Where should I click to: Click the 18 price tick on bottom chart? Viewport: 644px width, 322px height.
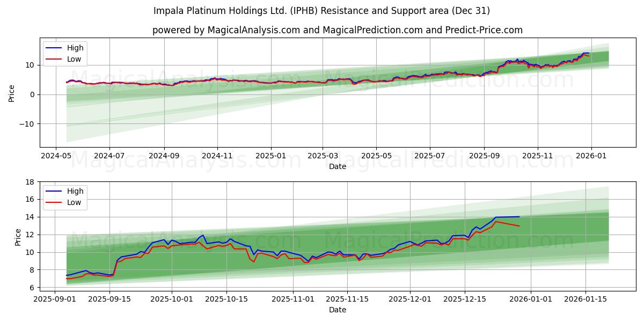[31, 182]
